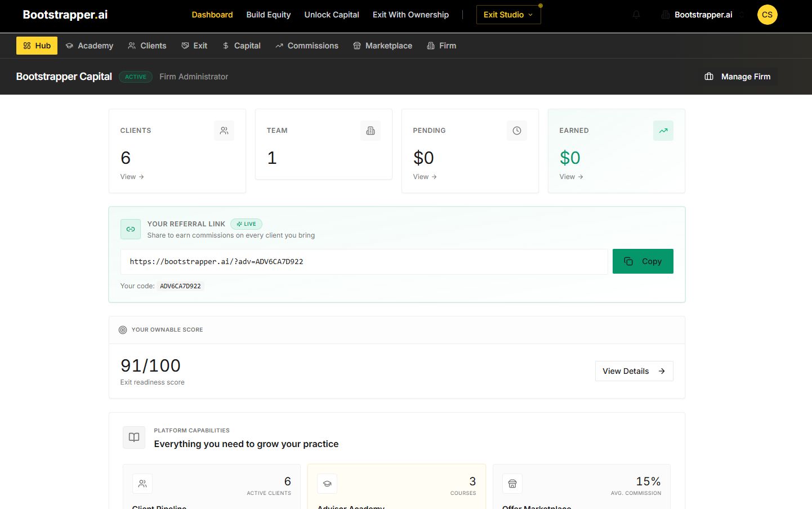Image resolution: width=812 pixels, height=509 pixels.
Task: Click the Ownable Score target icon
Action: (123, 330)
